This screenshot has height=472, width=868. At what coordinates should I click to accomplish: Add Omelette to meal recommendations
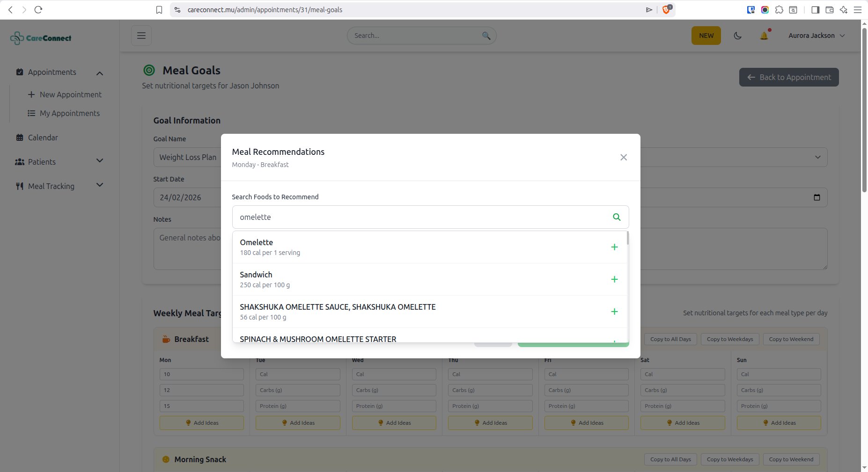pos(614,247)
